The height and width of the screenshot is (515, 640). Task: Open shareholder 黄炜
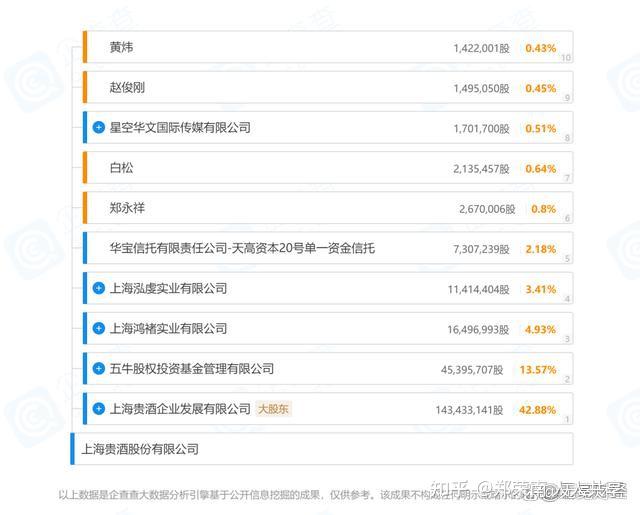click(x=121, y=47)
